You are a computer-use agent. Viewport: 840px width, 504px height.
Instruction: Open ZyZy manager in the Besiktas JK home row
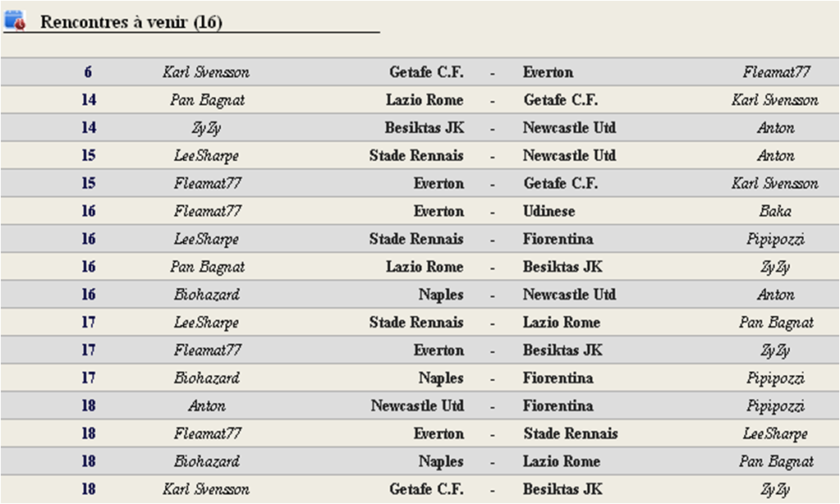pyautogui.click(x=206, y=128)
